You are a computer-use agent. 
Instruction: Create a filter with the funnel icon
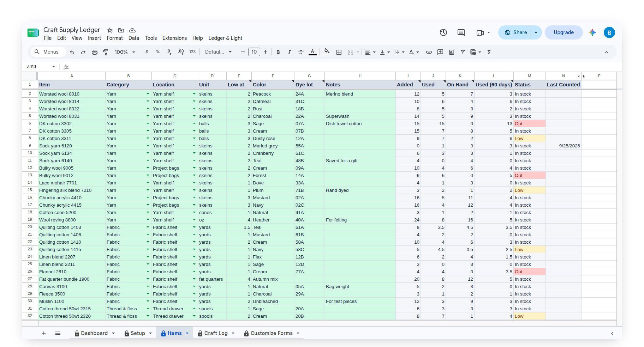(463, 52)
